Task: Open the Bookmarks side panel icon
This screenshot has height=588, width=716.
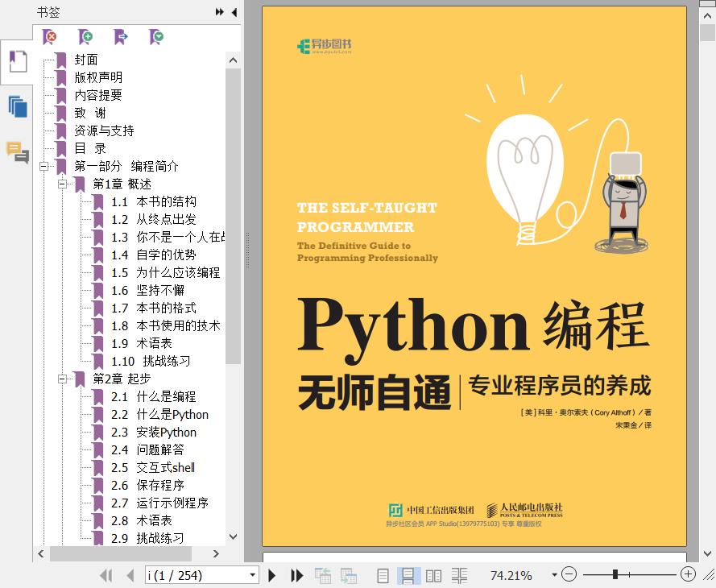Action: click(18, 62)
